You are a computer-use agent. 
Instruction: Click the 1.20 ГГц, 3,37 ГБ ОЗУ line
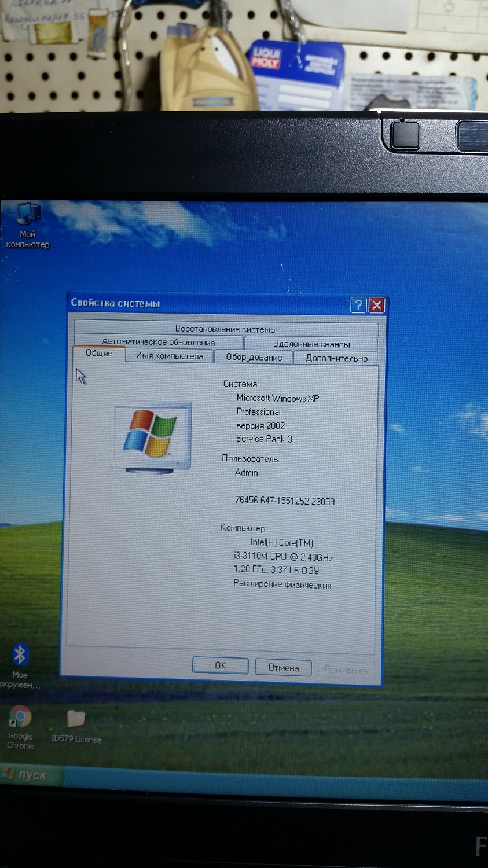[276, 570]
